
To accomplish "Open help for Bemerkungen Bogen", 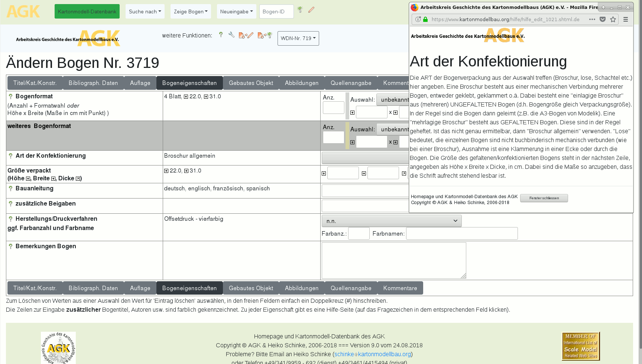I will 10,246.
